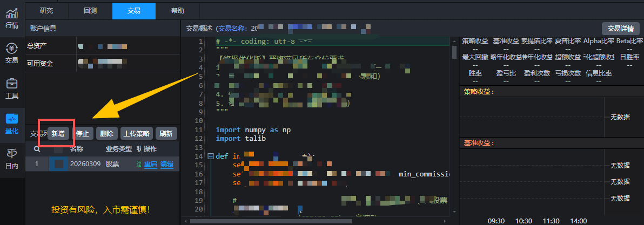644x225 pixels.
Task: Open the 行情 market sidebar icon
Action: (11, 17)
